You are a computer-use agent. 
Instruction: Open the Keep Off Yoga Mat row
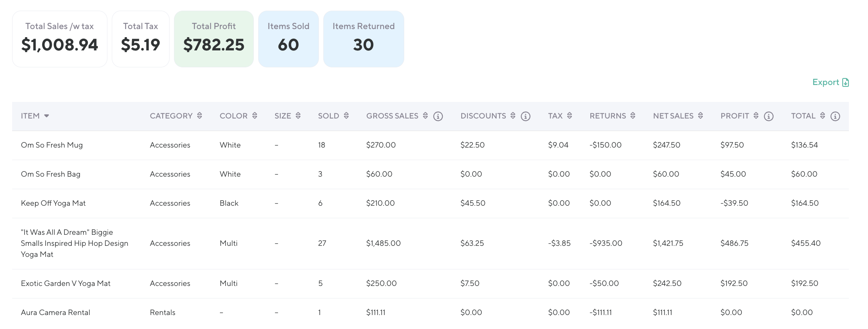click(53, 203)
